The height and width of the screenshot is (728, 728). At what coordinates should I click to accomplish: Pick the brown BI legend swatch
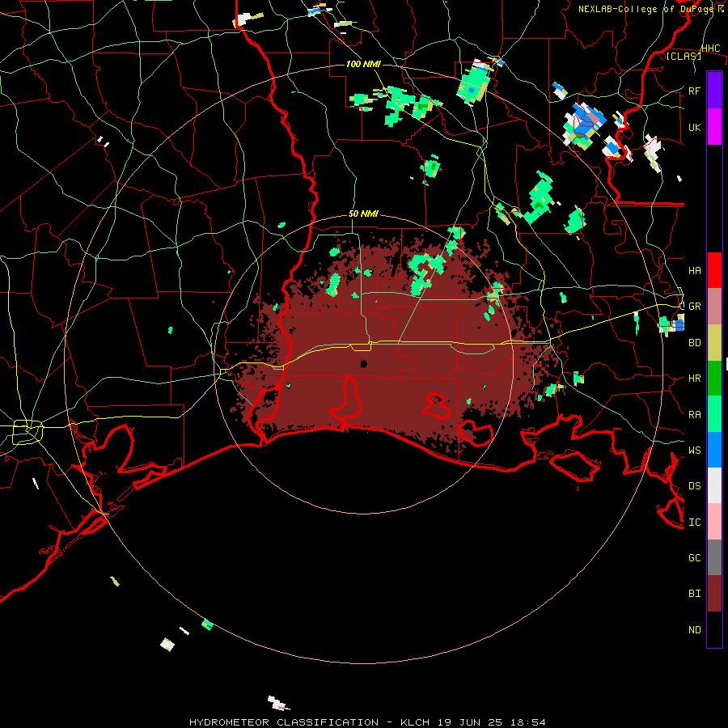pyautogui.click(x=714, y=594)
